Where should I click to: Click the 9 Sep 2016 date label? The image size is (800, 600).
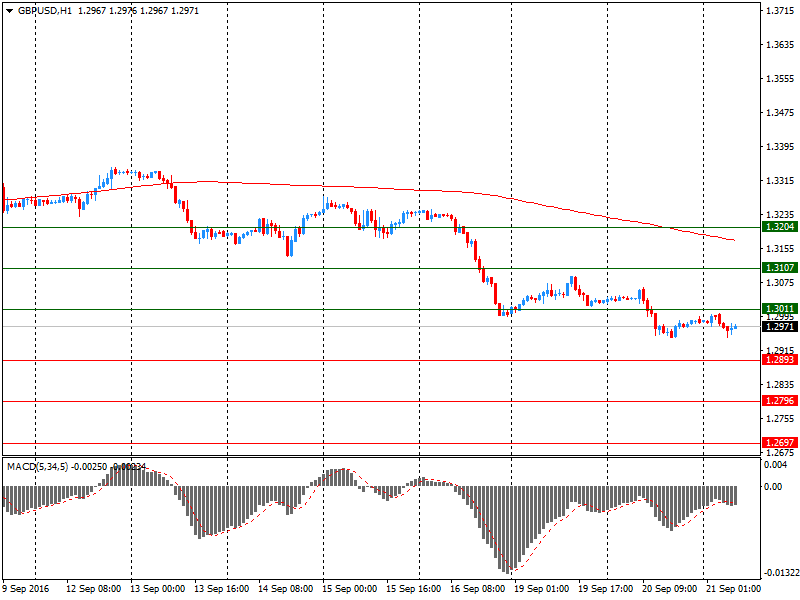tap(26, 589)
